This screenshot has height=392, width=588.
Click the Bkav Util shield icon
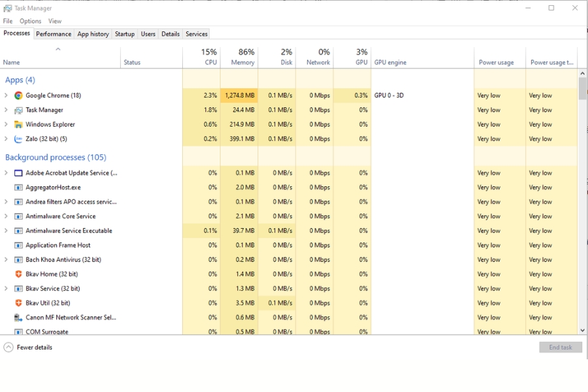point(18,303)
